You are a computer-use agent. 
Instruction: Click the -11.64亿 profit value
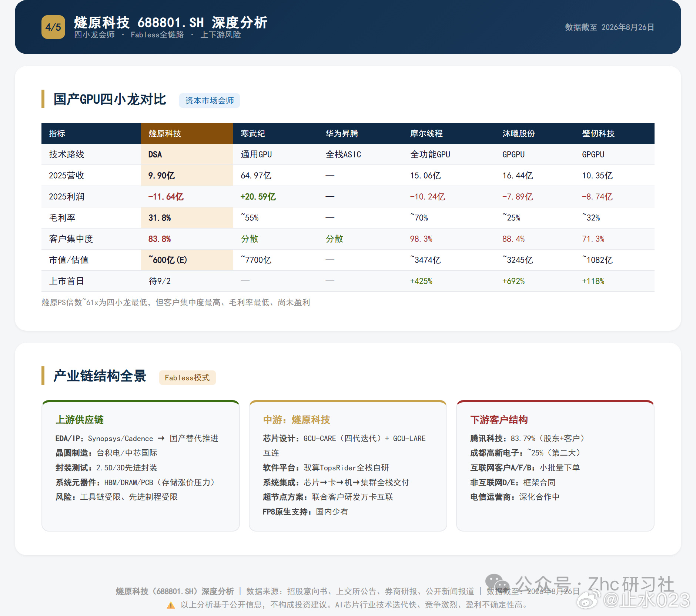(x=166, y=197)
